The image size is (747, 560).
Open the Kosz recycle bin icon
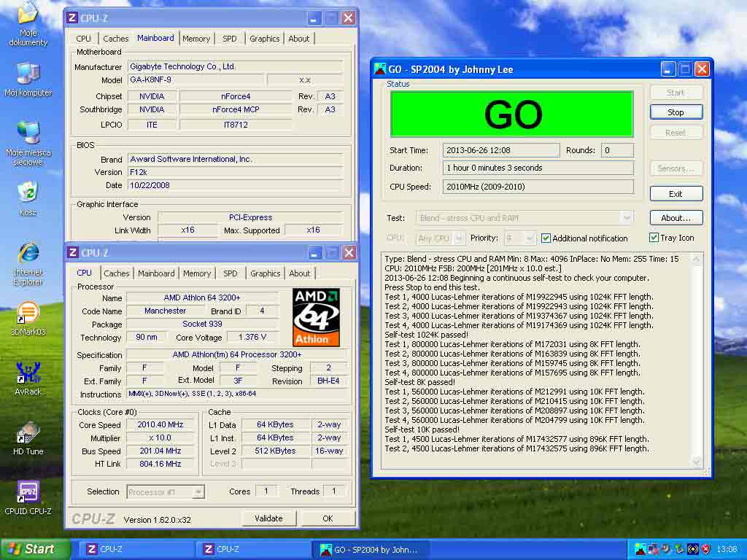28,193
